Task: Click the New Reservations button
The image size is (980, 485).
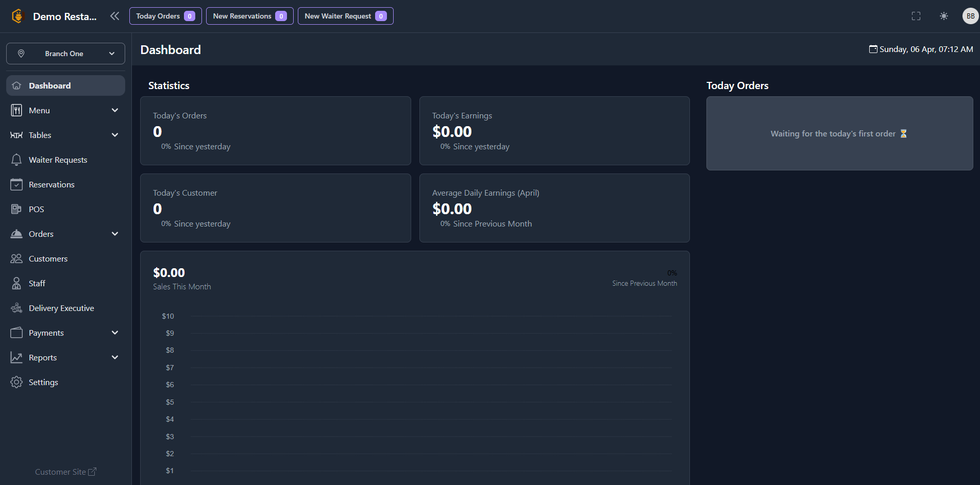Action: 249,16
